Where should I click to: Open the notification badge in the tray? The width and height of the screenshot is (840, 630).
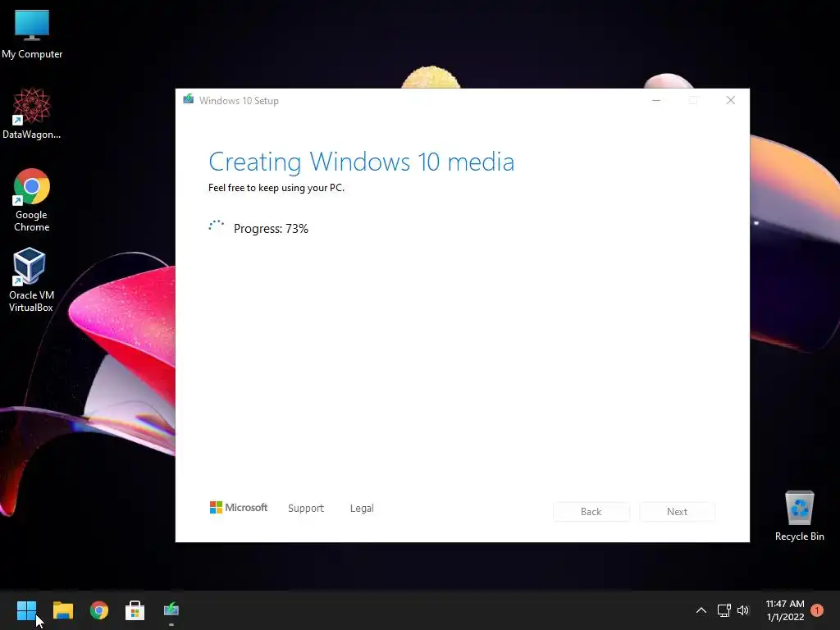(x=817, y=610)
